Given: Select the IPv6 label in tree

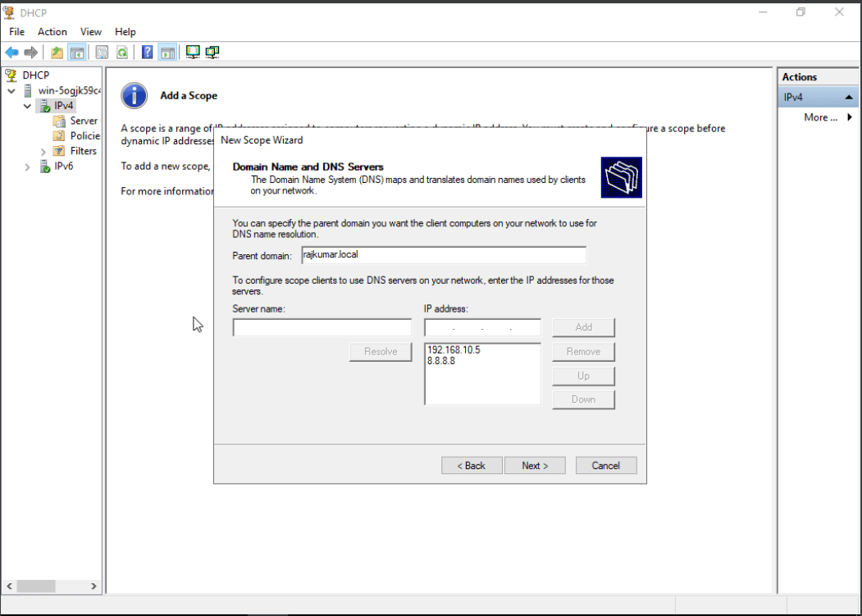Looking at the screenshot, I should (x=64, y=167).
